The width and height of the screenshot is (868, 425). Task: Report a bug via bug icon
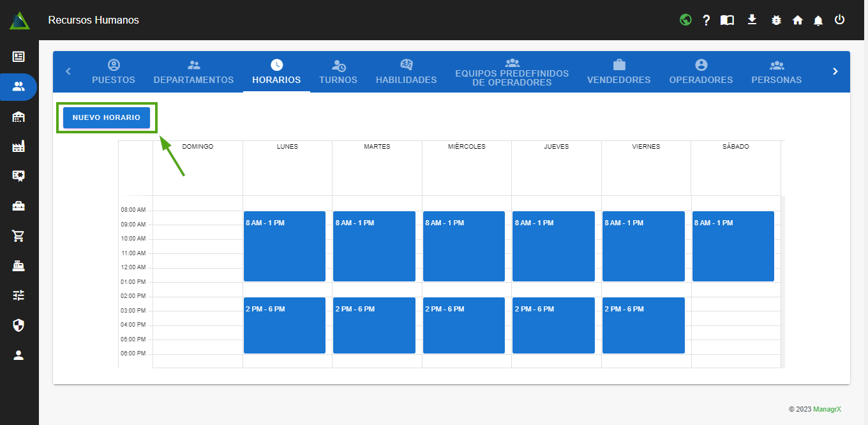pos(776,20)
